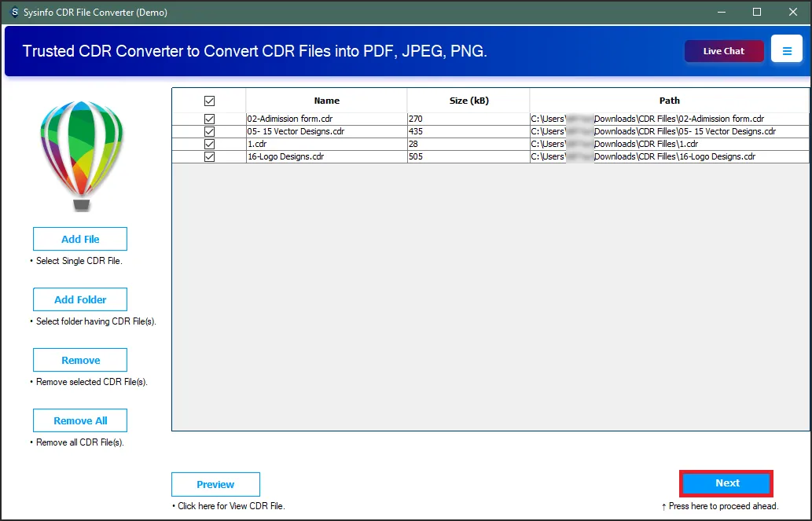This screenshot has width=812, height=521.
Task: Select the 05- 15 Vector Designs.cdr name cell
Action: 327,131
